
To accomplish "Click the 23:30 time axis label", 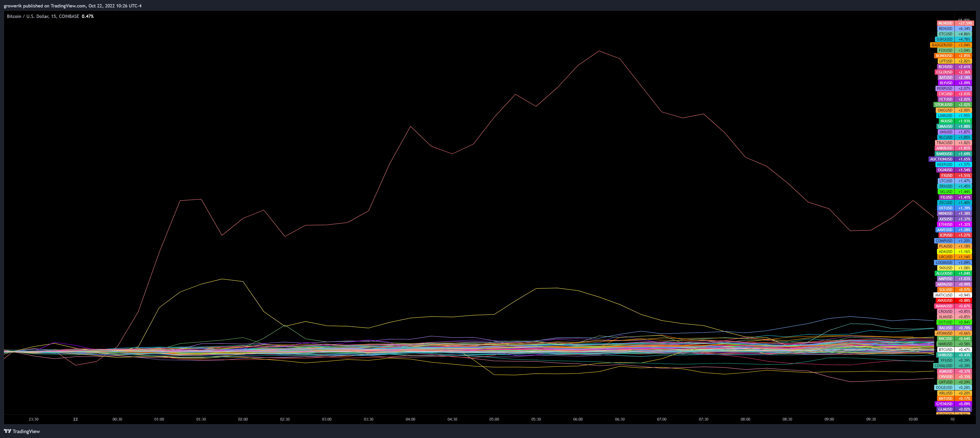I will 34,419.
